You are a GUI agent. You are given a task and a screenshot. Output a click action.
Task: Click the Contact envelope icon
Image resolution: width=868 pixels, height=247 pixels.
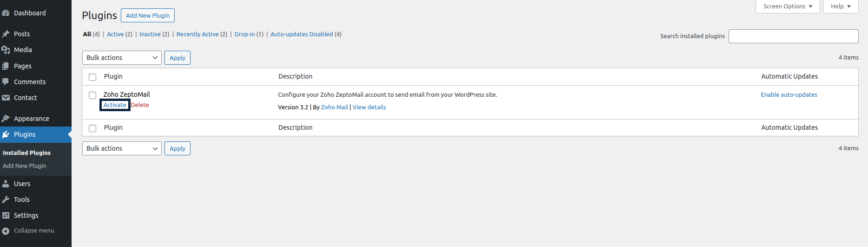click(x=6, y=98)
